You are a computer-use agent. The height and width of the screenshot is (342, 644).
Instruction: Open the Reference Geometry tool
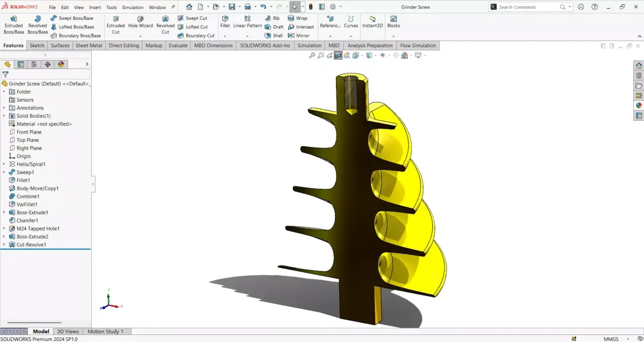[x=330, y=22]
